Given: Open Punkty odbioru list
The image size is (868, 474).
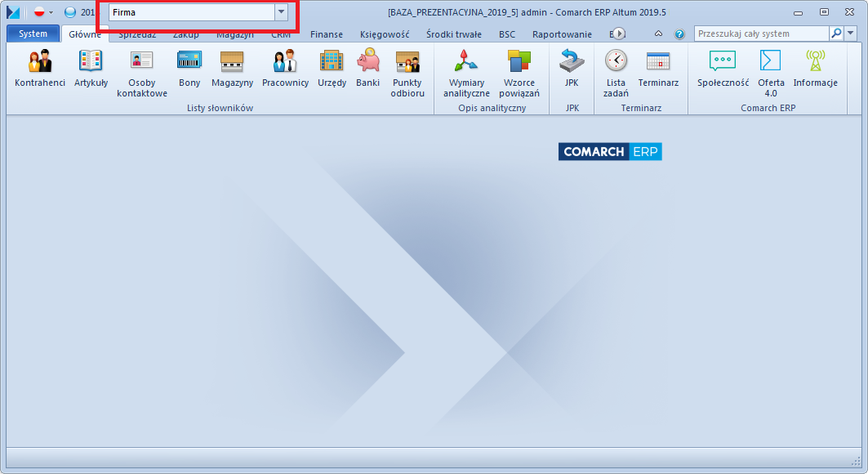Looking at the screenshot, I should tap(407, 73).
